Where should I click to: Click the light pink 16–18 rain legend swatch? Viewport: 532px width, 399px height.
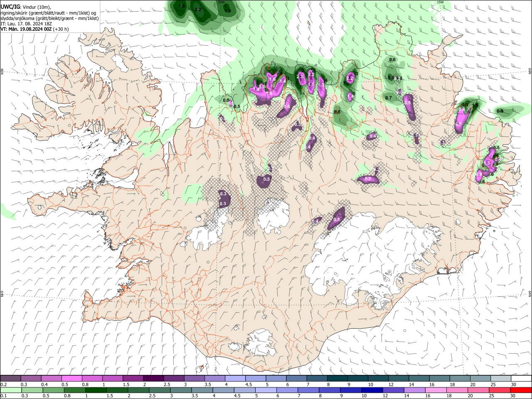[x=436, y=390]
